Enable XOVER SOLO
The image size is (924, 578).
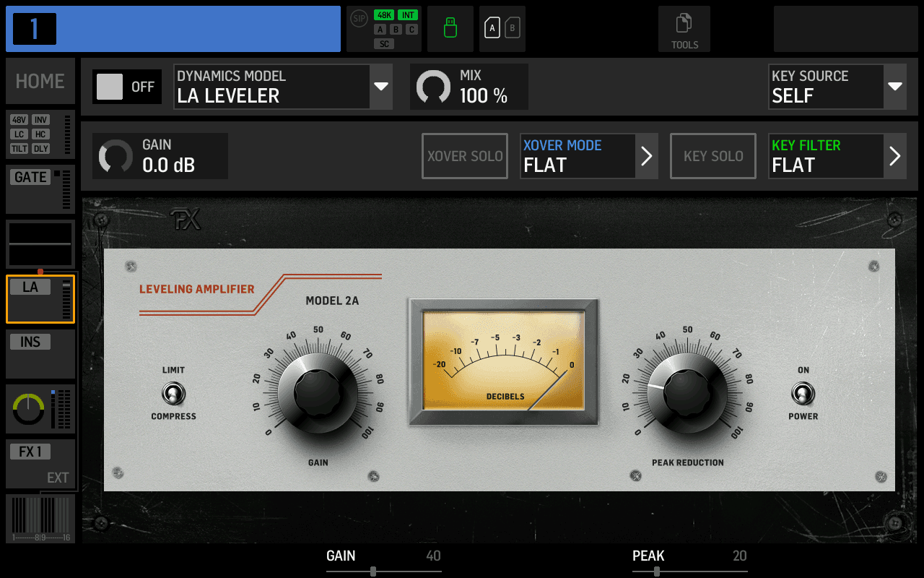click(465, 156)
